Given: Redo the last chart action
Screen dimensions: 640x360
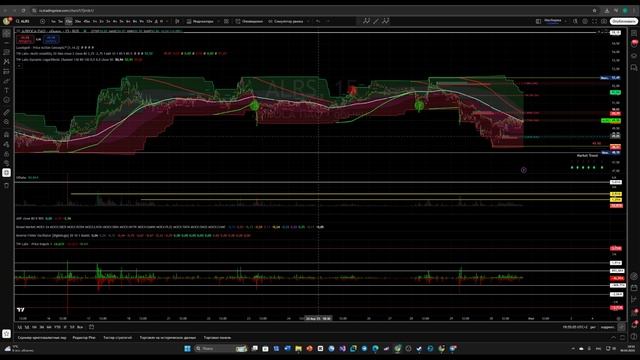Looking at the screenshot, I should point(327,21).
